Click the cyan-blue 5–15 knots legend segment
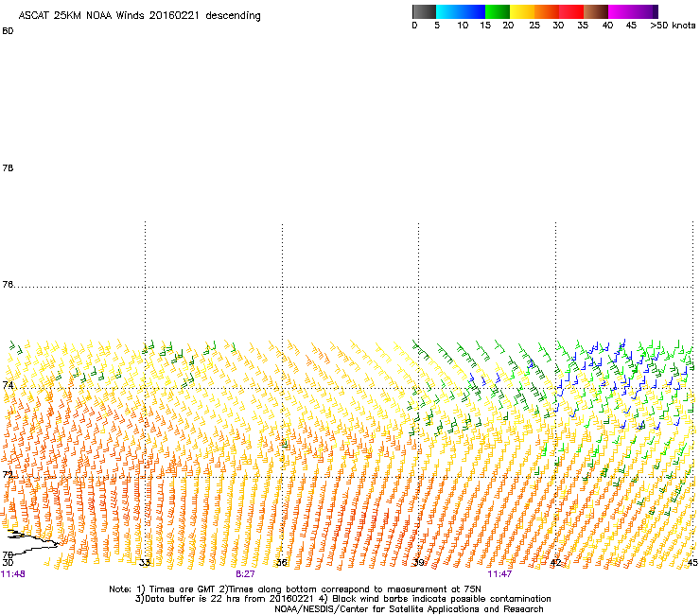The height and width of the screenshot is (615, 700). pyautogui.click(x=461, y=11)
